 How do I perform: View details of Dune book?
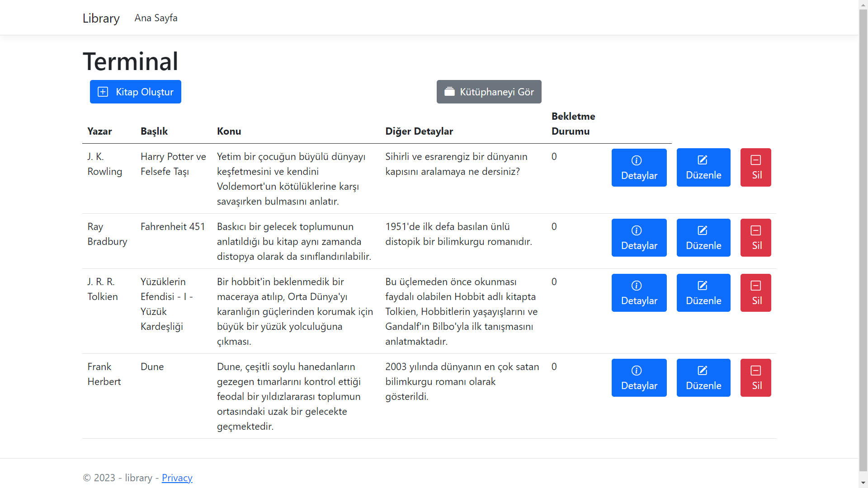click(639, 378)
